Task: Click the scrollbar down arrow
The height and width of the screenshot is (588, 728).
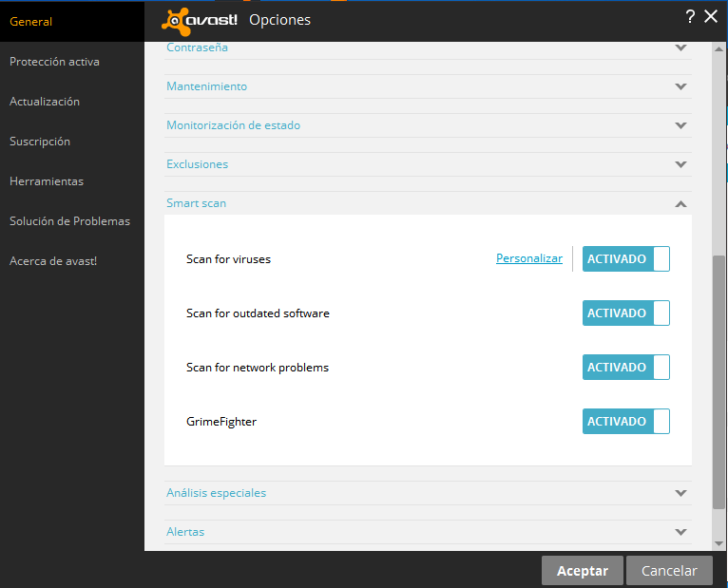Action: (x=718, y=543)
